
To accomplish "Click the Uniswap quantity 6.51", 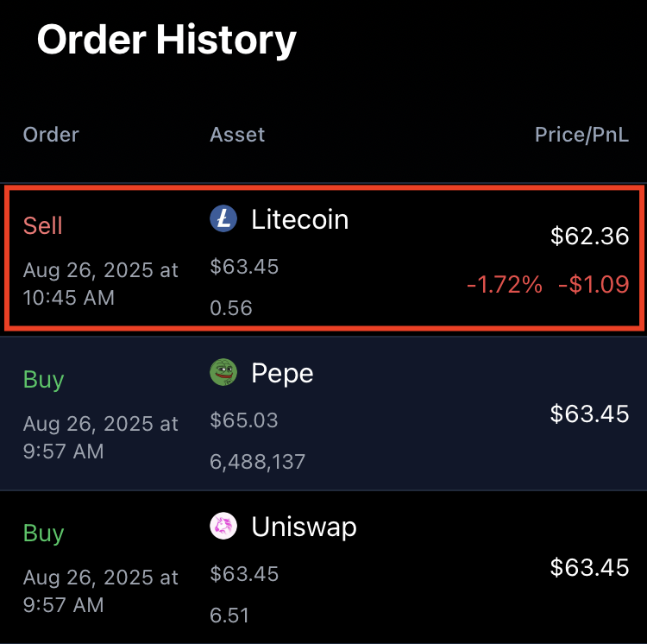I will 229,616.
